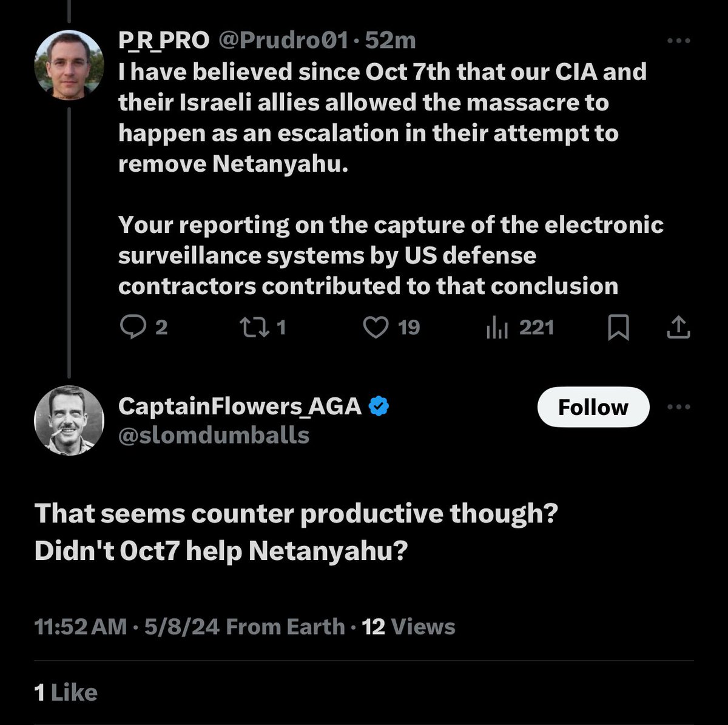Open P_R_PRO's profile picture
The width and height of the screenshot is (728, 725).
tap(69, 65)
